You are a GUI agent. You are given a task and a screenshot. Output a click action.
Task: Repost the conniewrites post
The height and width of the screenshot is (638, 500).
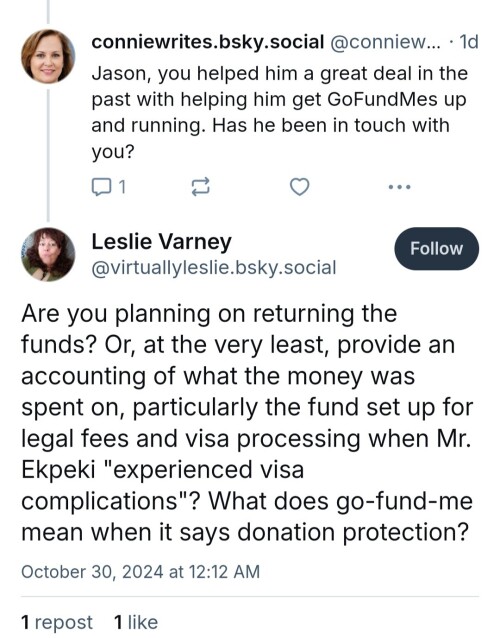(201, 187)
